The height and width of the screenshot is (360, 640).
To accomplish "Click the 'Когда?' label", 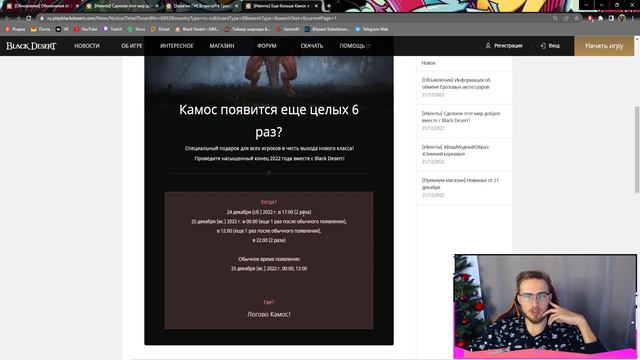I will (x=269, y=202).
